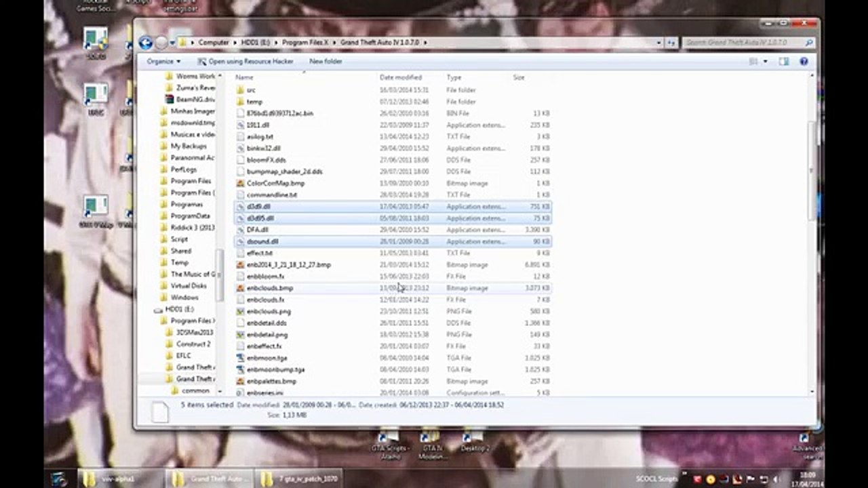Open the Windows folder in navigation tree
868x488 pixels.
(x=184, y=297)
